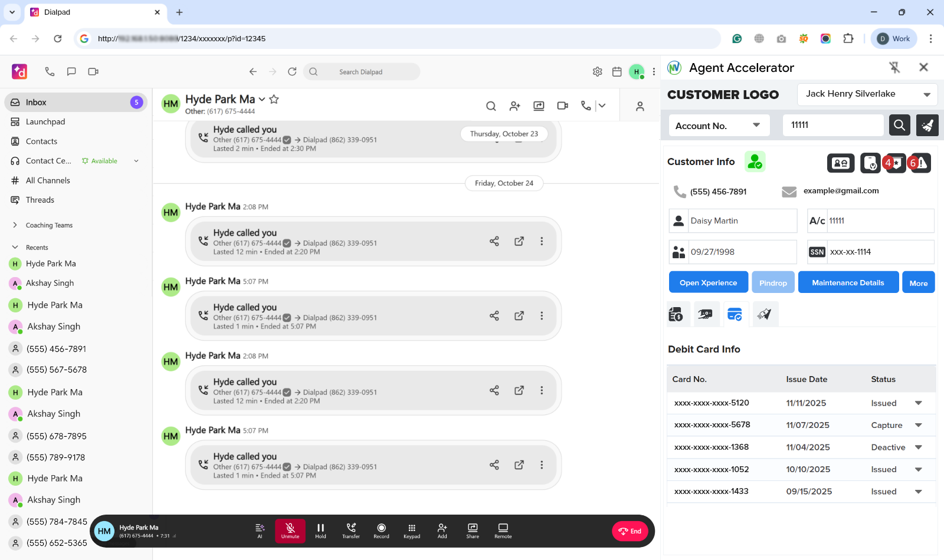The width and height of the screenshot is (944, 560).
Task: Open the Jack Henry Silverlake dropdown
Action: click(867, 94)
